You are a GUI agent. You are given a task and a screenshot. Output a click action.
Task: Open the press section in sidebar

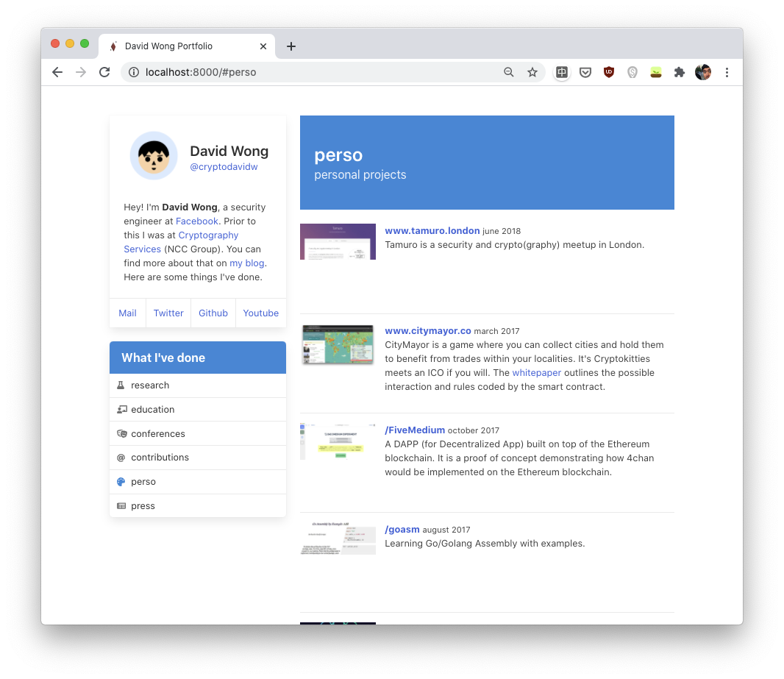point(198,505)
